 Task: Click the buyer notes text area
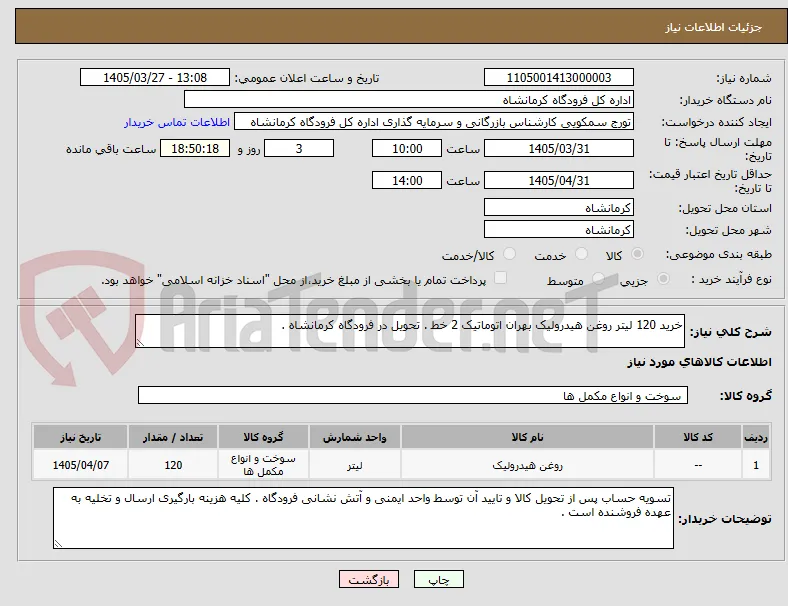click(363, 518)
